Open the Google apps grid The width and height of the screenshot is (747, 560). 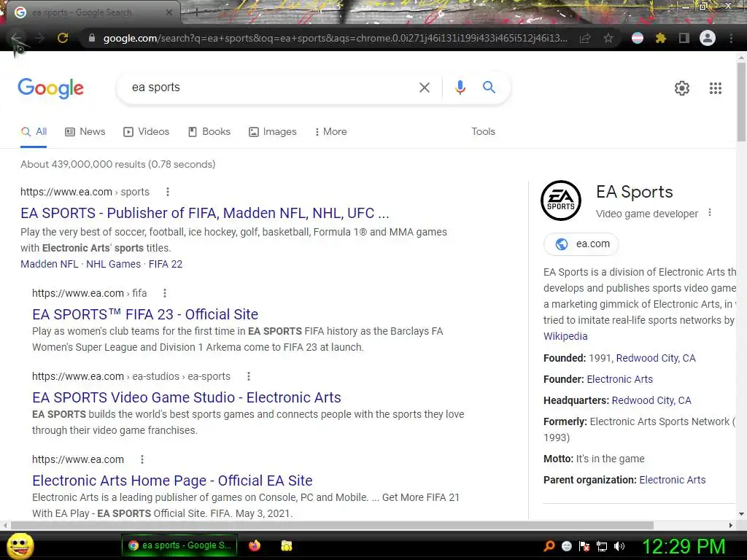pyautogui.click(x=716, y=88)
